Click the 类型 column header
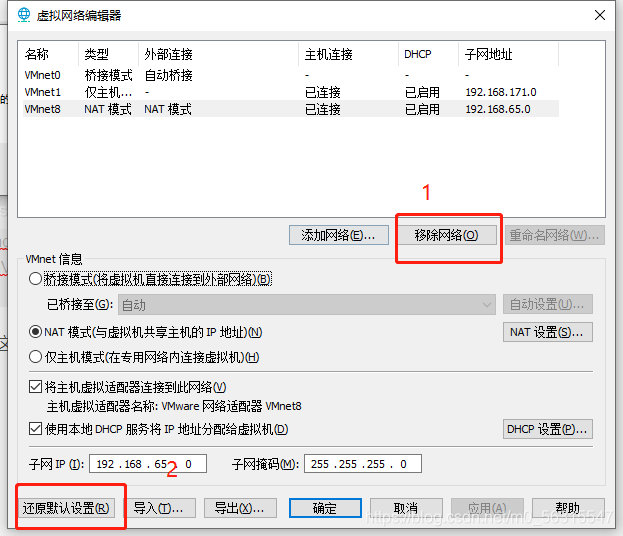 point(108,54)
